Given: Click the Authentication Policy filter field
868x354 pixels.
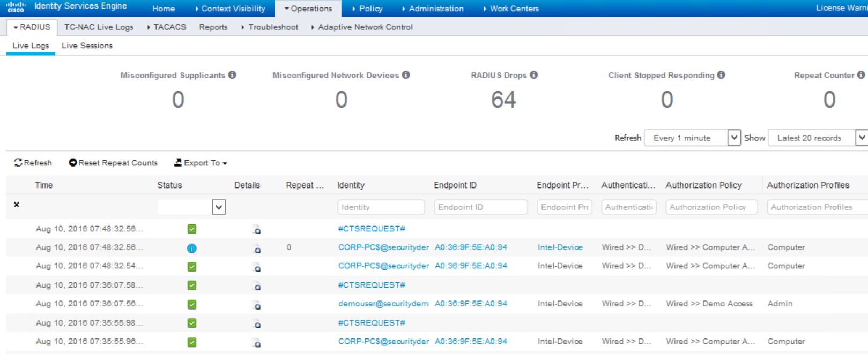Looking at the screenshot, I should (629, 207).
